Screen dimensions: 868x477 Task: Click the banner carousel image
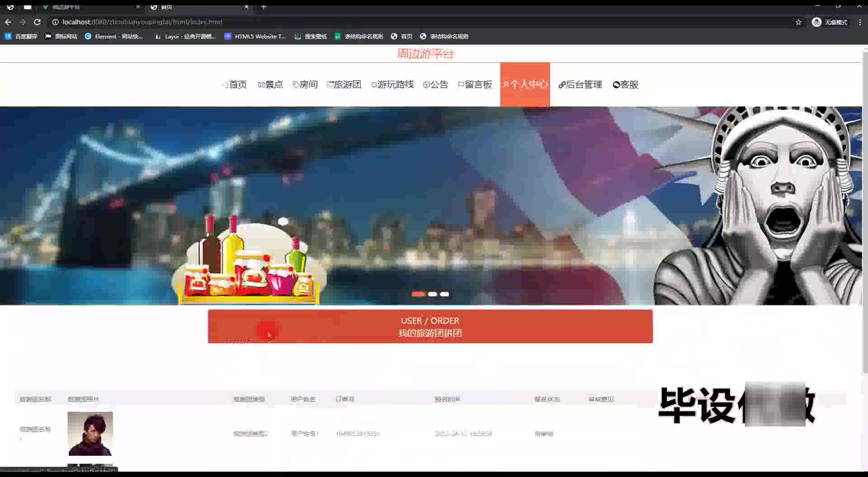431,206
